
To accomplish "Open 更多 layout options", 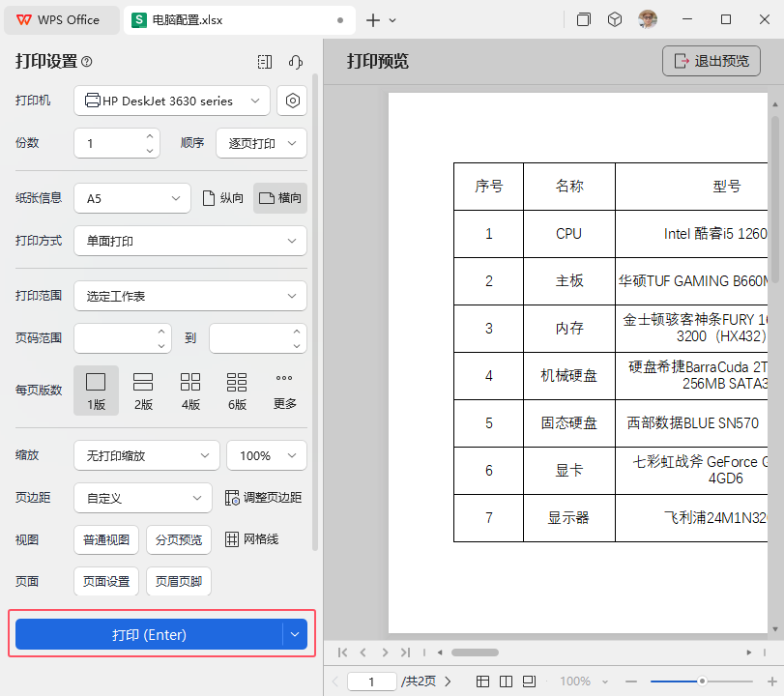I will 284,391.
